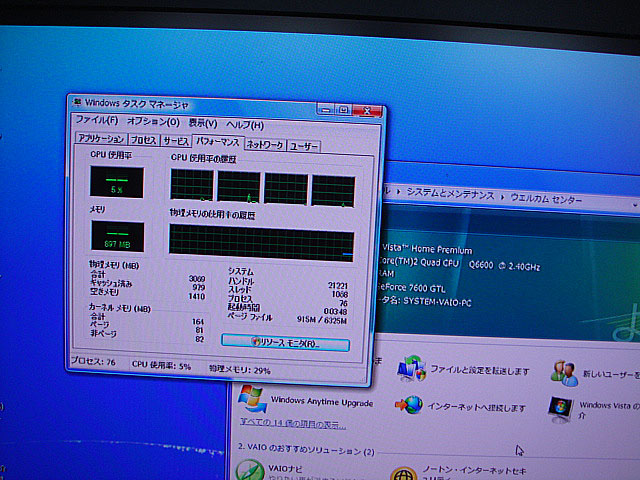Expand the arrow before システムとメンテナンス breadcrumb
The width and height of the screenshot is (640, 480).
(398, 191)
